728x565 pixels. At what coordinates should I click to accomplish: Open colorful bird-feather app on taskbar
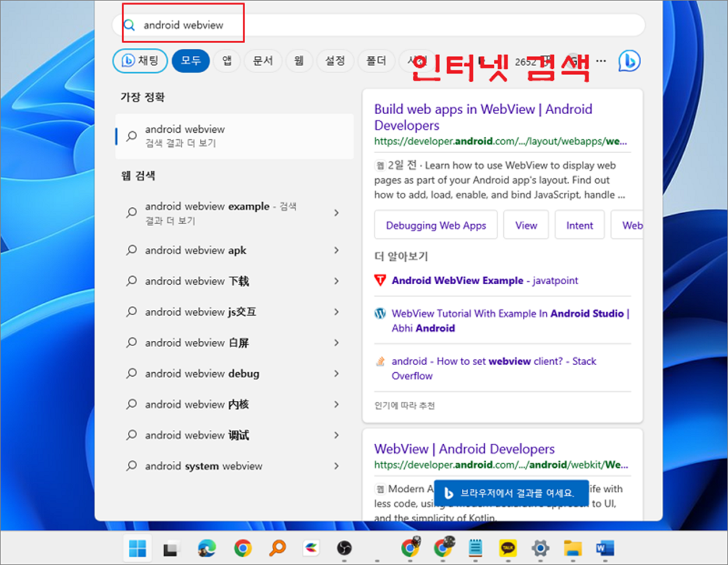pos(312,548)
